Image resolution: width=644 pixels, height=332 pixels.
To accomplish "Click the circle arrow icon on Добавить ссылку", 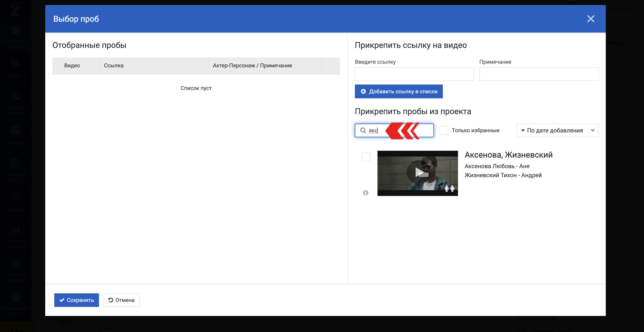I will tap(363, 92).
